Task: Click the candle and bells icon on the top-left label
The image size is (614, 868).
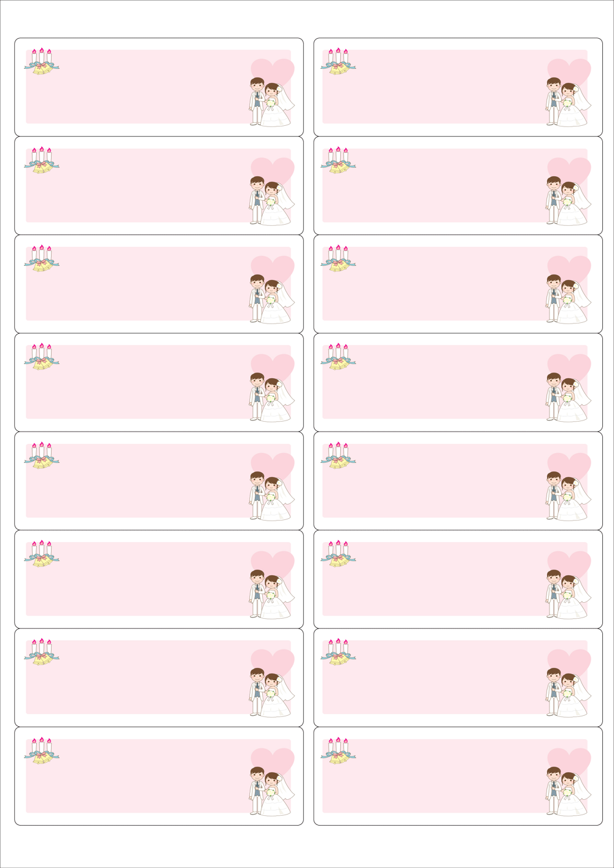Action: click(x=42, y=62)
